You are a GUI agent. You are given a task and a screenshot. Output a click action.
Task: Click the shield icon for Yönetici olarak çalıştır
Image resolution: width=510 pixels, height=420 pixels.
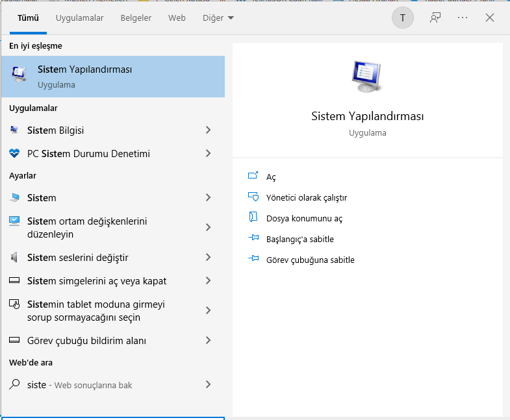point(253,197)
